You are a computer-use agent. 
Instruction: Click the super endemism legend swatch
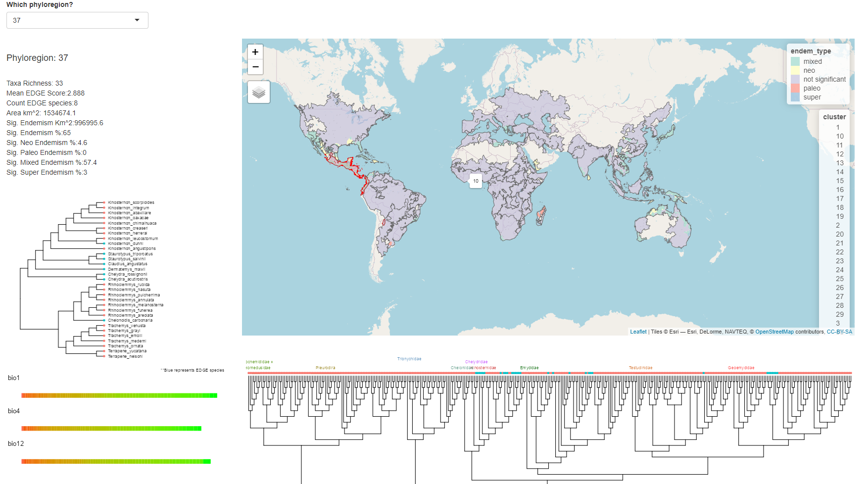795,97
